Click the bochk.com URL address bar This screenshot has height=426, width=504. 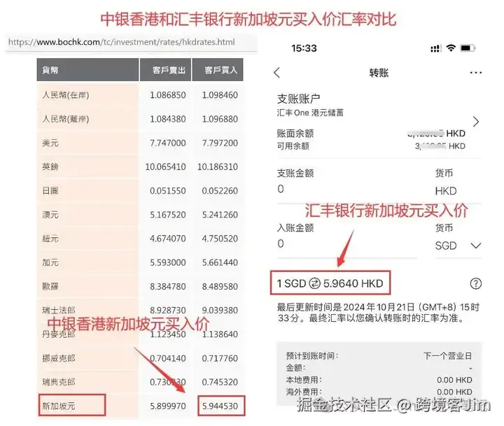(131, 42)
